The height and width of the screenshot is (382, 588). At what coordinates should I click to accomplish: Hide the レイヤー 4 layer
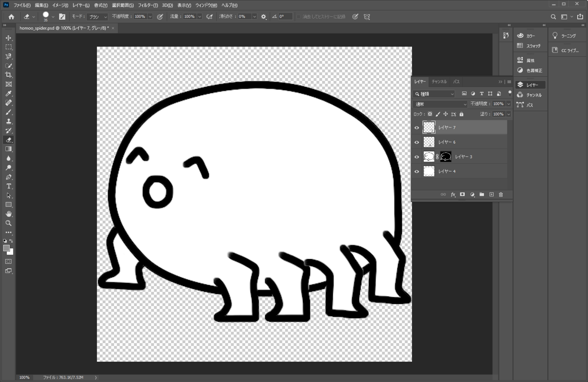pos(417,171)
